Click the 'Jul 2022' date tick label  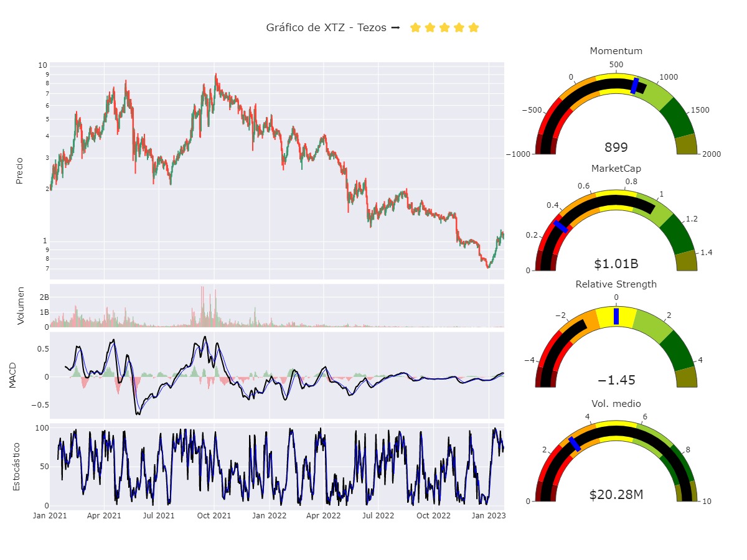pyautogui.click(x=378, y=516)
